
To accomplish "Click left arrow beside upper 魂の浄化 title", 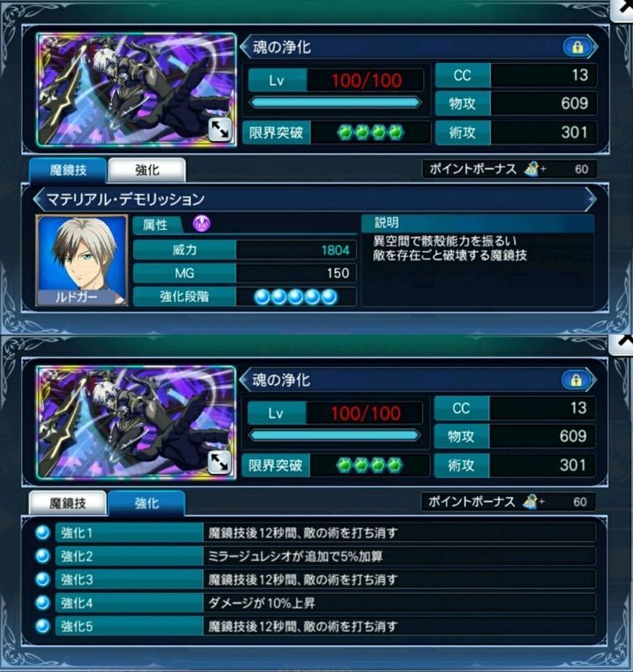I will click(x=245, y=47).
